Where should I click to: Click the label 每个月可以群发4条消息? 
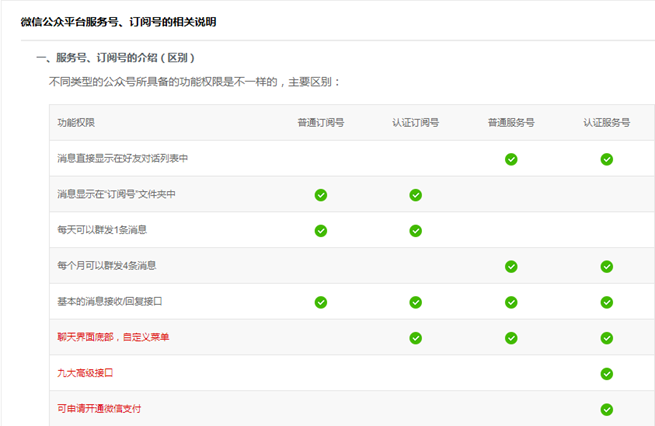pyautogui.click(x=107, y=266)
